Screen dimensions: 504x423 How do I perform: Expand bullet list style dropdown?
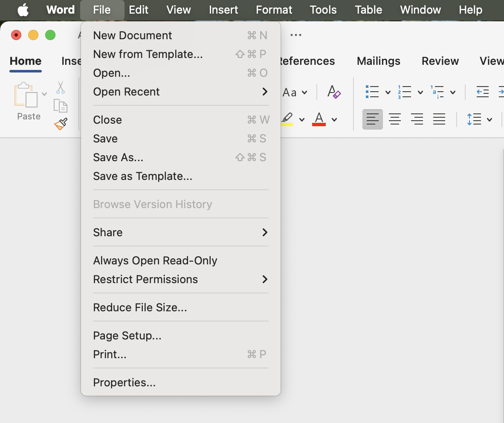388,93
